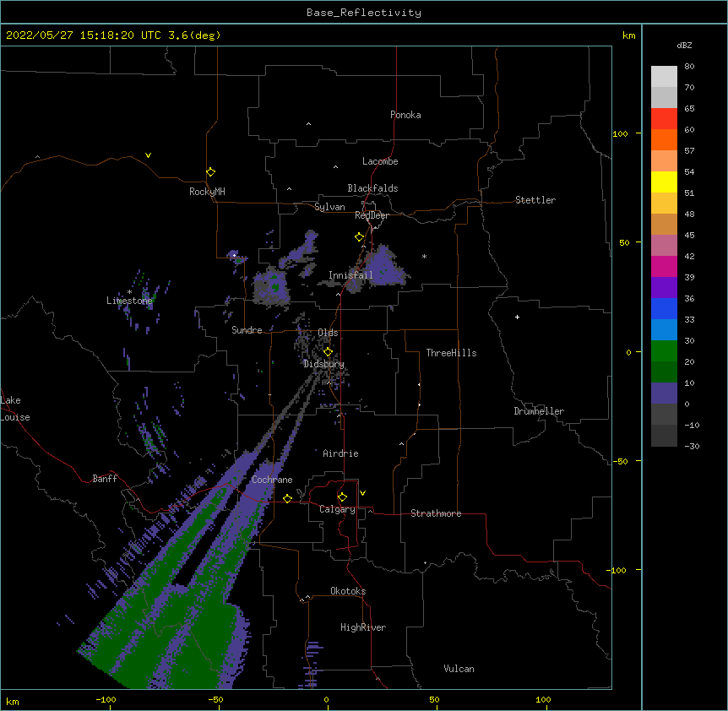Click the RedDeer city label
Viewport: 728px width, 711px height.
[372, 215]
